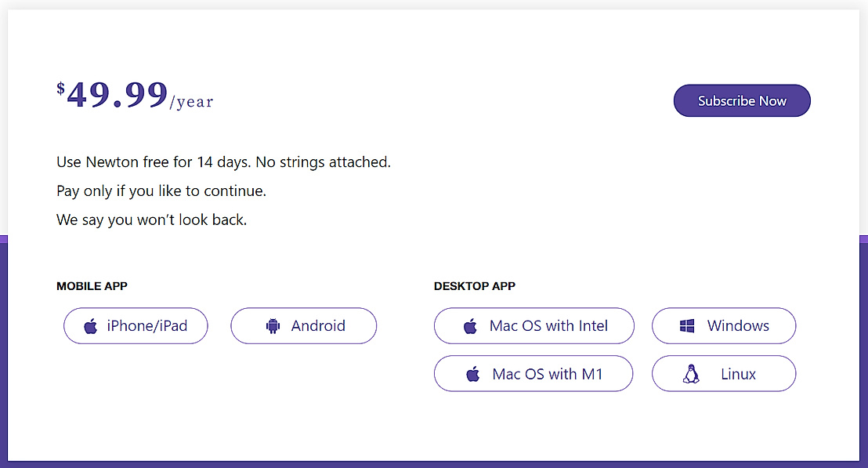
Task: Click the Apple icon beside Mac OS with Intel
Action: tap(470, 326)
